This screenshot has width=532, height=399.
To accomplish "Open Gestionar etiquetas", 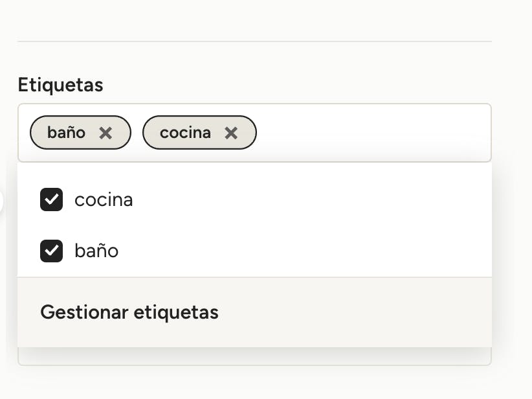I will coord(129,312).
